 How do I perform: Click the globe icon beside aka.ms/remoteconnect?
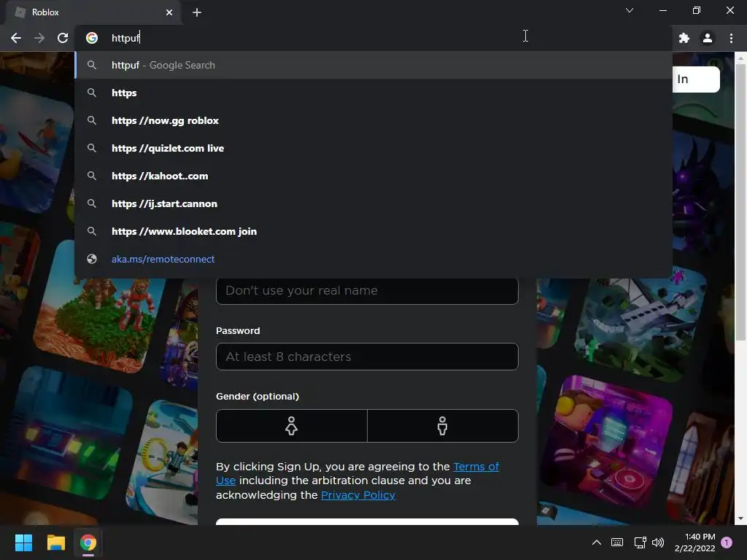[92, 259]
